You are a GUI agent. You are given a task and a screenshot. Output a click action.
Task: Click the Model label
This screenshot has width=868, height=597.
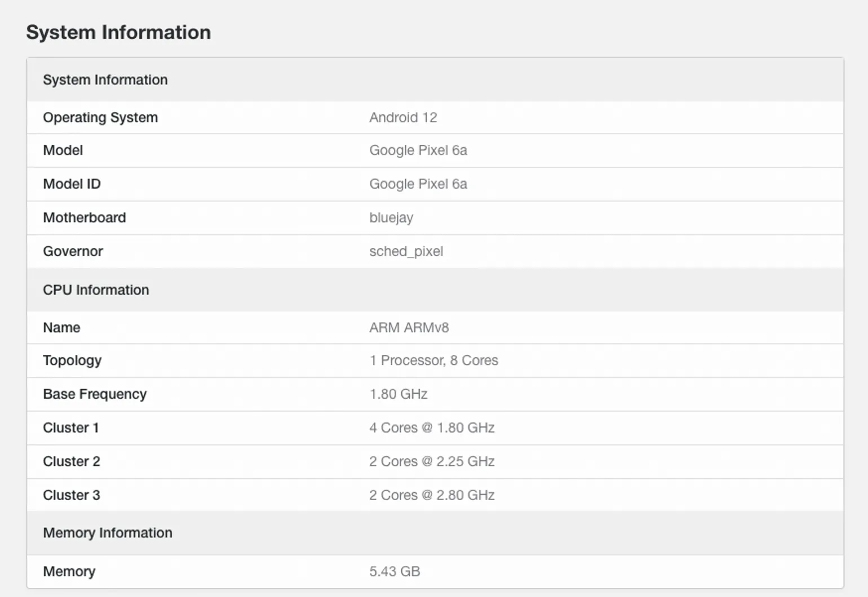(63, 150)
